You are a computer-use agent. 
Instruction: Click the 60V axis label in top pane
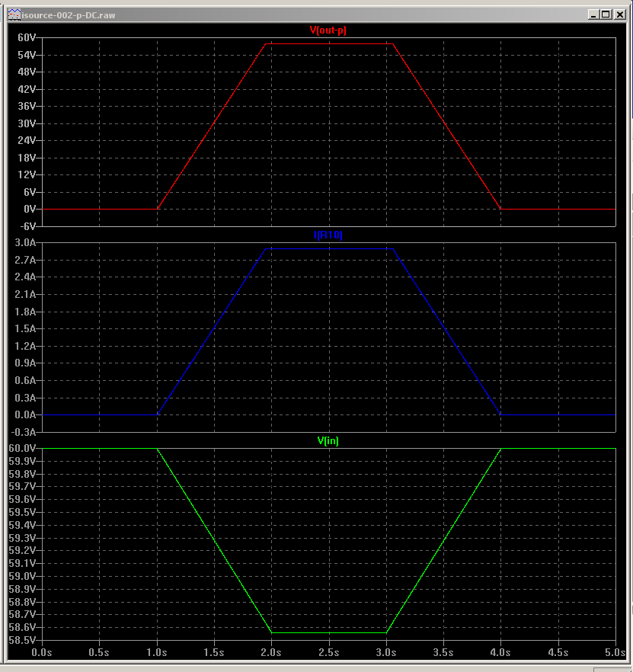pyautogui.click(x=27, y=38)
